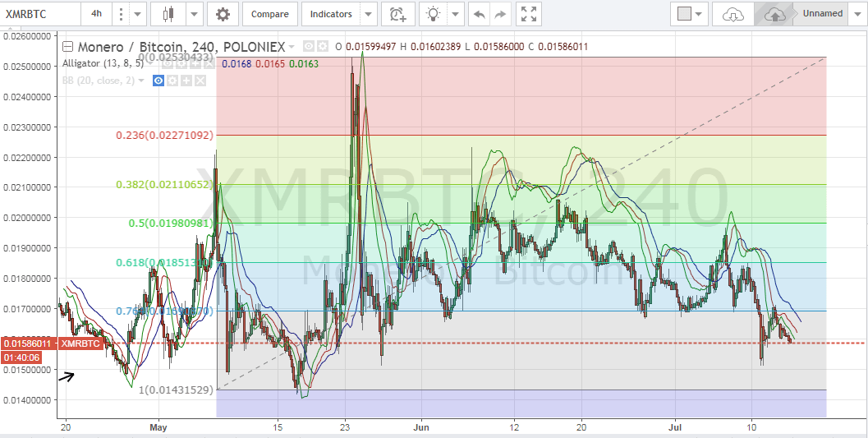
Task: Save chart with cloud upload icon
Action: pyautogui.click(x=774, y=15)
